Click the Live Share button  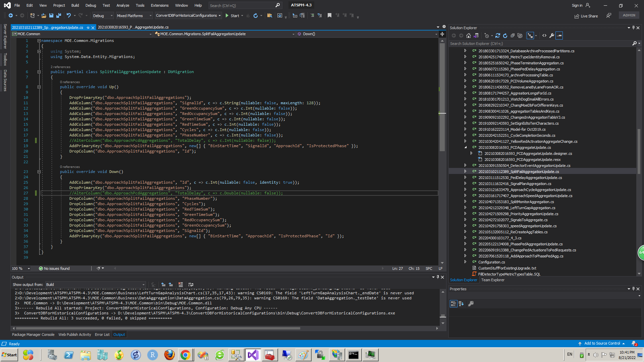coord(586,16)
